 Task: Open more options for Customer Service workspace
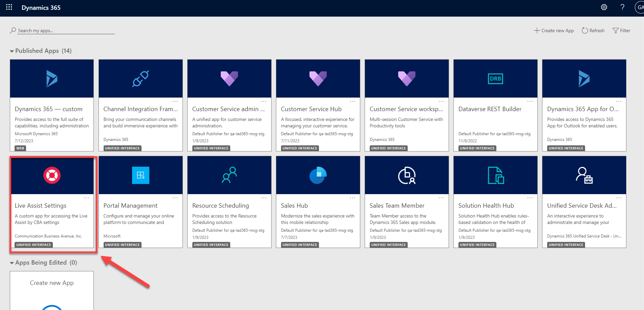point(441,101)
